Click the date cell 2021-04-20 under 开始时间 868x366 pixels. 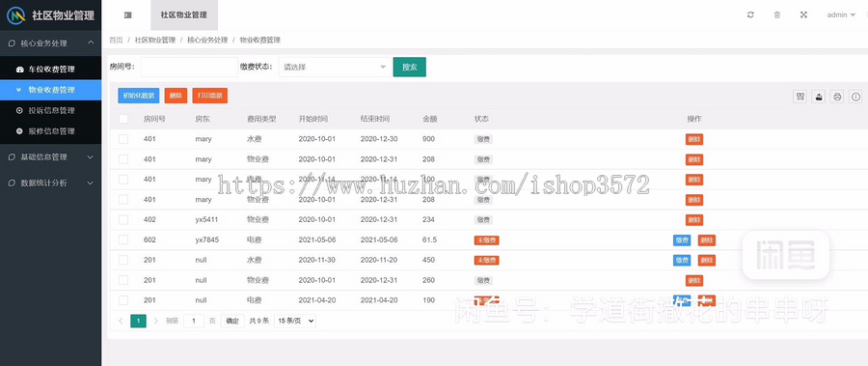tap(317, 300)
